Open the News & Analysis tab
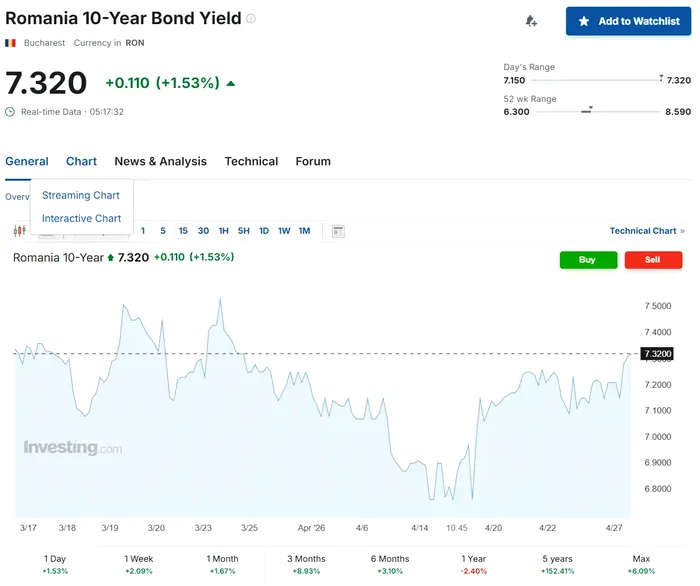This screenshot has width=700, height=586. tap(160, 161)
